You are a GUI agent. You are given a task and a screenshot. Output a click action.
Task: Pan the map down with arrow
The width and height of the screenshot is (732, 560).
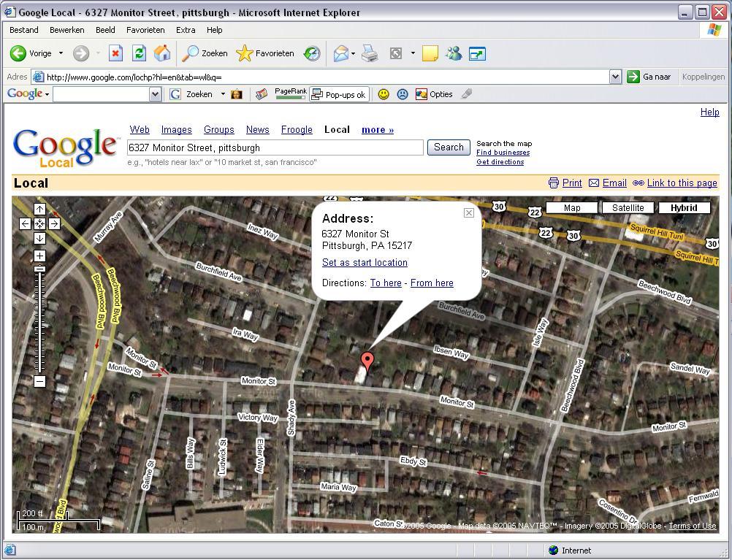[39, 239]
